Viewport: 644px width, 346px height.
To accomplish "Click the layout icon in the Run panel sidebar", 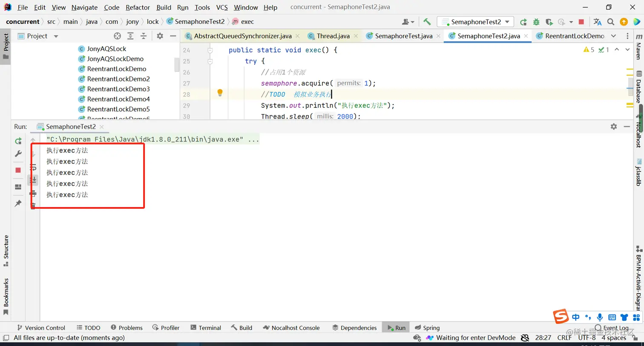I will tap(18, 187).
